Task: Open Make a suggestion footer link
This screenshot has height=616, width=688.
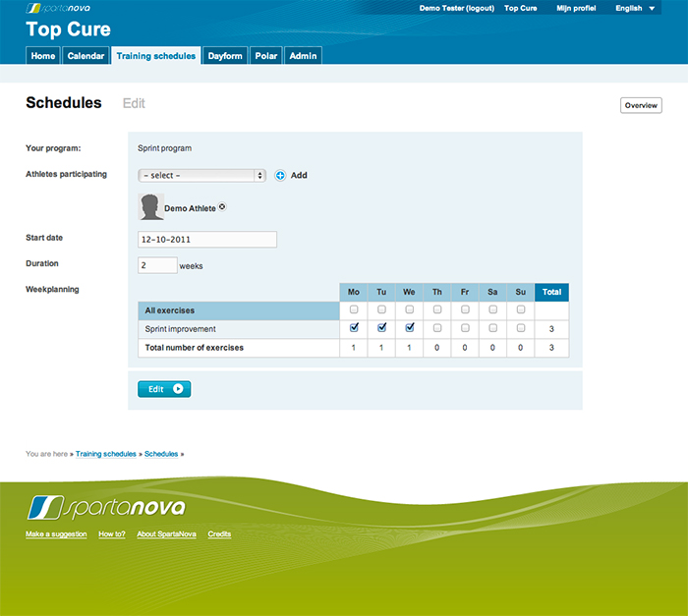Action: pyautogui.click(x=56, y=533)
